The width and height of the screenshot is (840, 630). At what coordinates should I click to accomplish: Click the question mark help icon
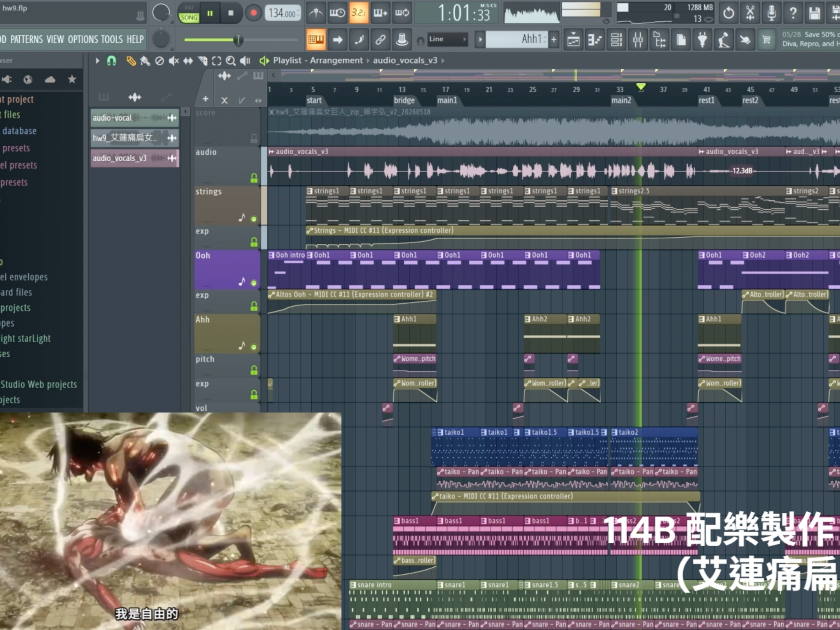793,13
